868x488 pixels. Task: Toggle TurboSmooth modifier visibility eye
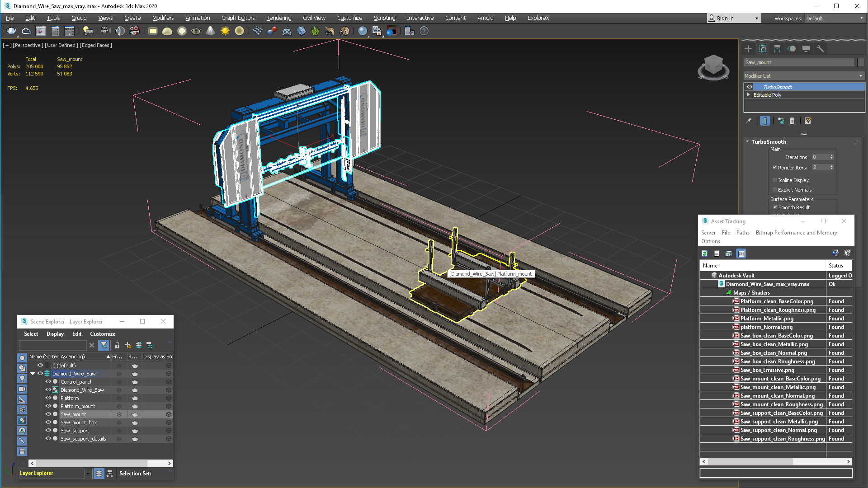[x=750, y=87]
